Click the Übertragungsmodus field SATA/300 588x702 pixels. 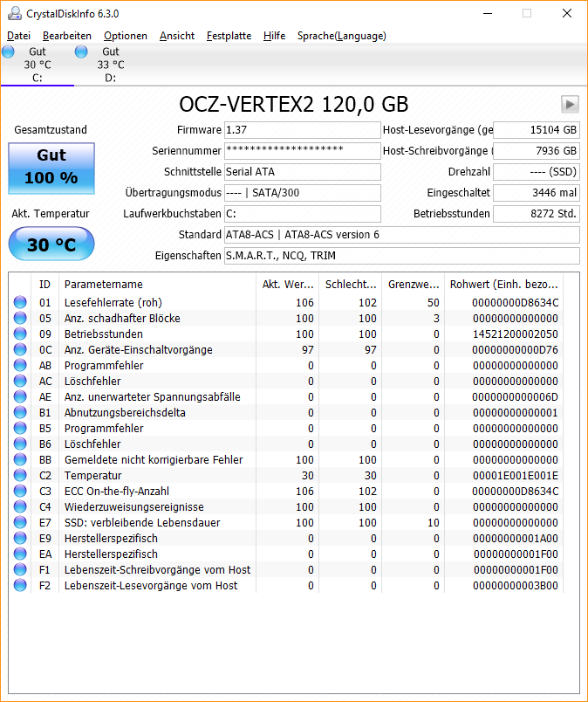point(303,193)
